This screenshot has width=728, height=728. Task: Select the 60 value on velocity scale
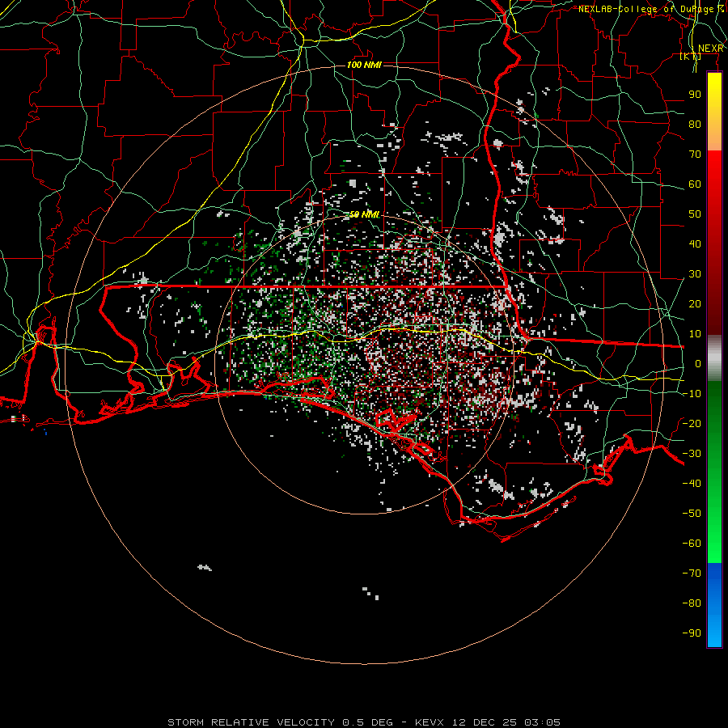(695, 184)
